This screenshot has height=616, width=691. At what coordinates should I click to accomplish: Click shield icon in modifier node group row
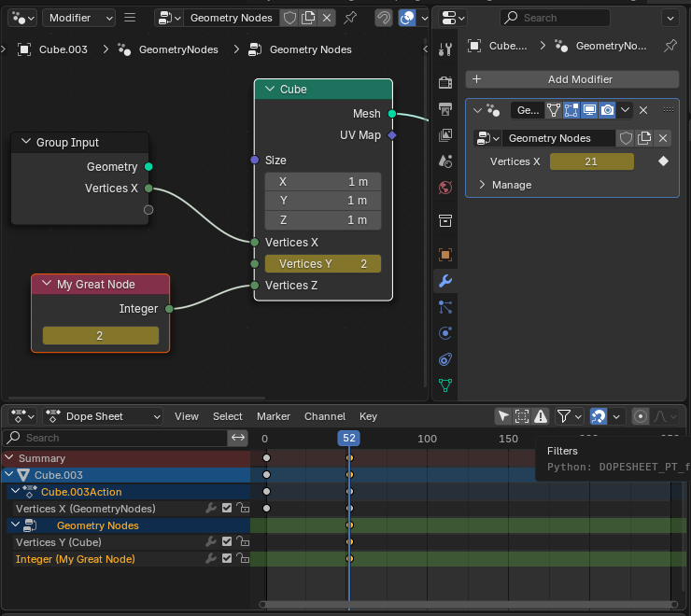coord(626,138)
